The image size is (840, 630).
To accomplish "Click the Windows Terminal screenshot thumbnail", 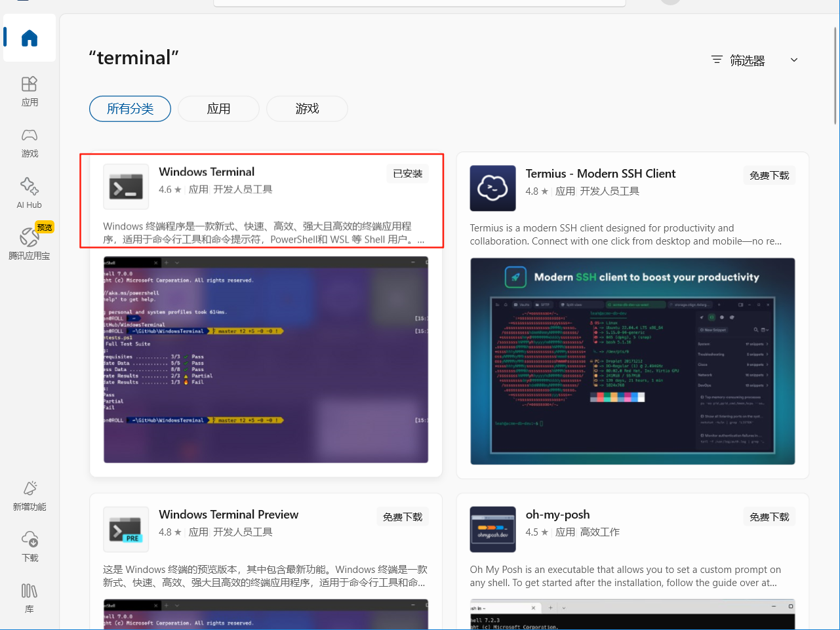I will (266, 360).
